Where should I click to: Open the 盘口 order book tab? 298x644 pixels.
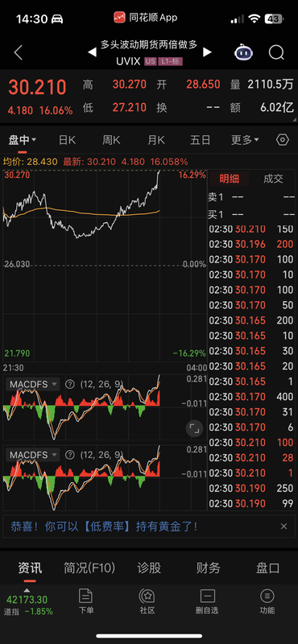(x=268, y=568)
